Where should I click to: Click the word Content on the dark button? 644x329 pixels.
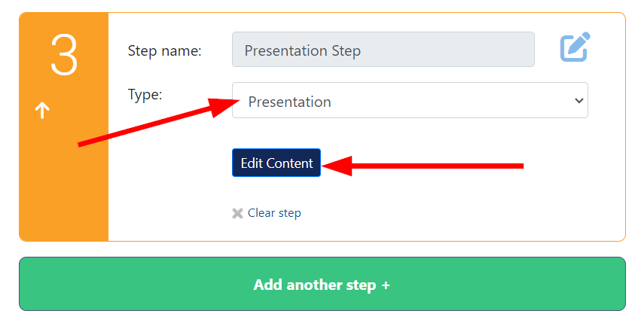pyautogui.click(x=289, y=163)
